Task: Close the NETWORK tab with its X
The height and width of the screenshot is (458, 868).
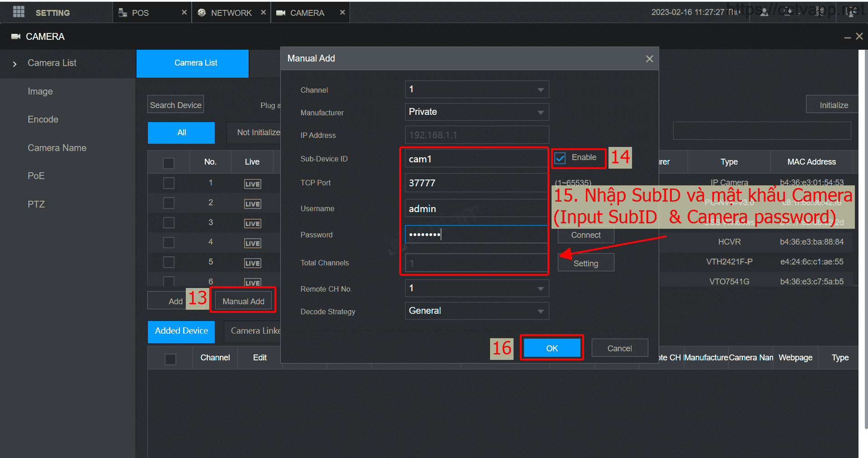Action: click(263, 13)
